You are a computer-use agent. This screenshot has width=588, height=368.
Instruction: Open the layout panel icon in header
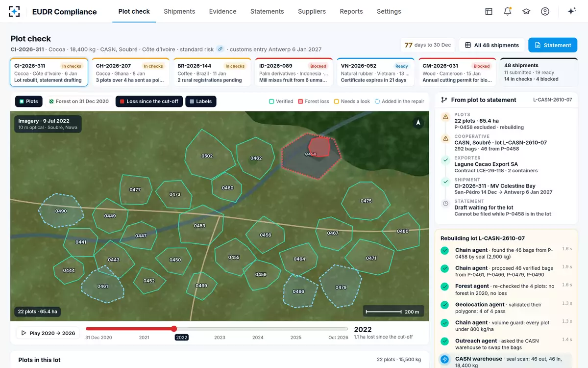[489, 11]
